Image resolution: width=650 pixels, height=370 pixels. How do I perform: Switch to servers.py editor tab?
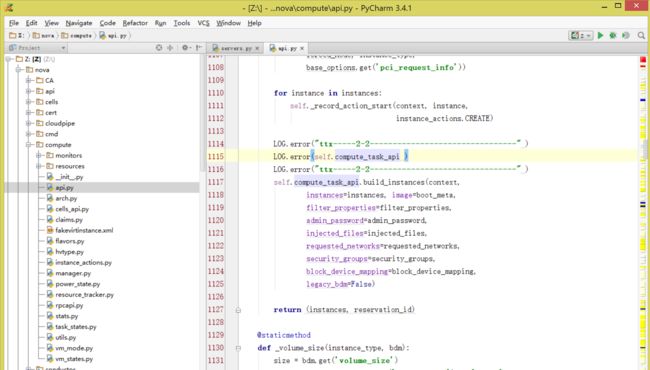pos(235,48)
